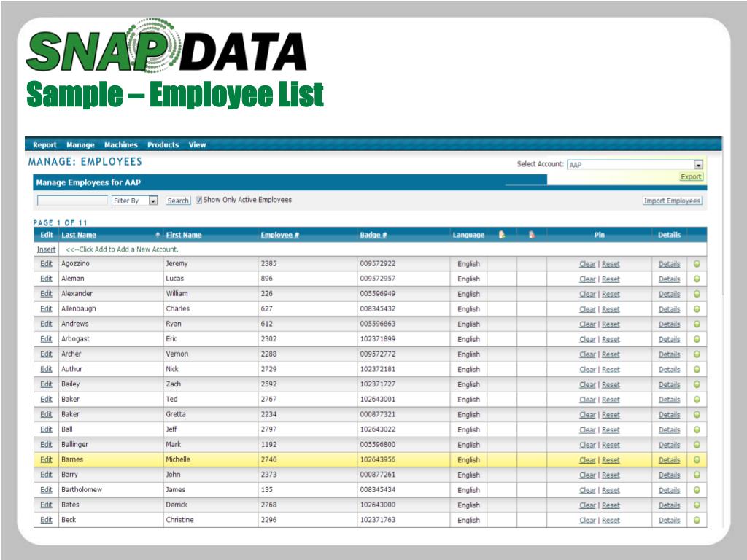Sort by Last Name column header
The image size is (747, 560).
click(79, 235)
